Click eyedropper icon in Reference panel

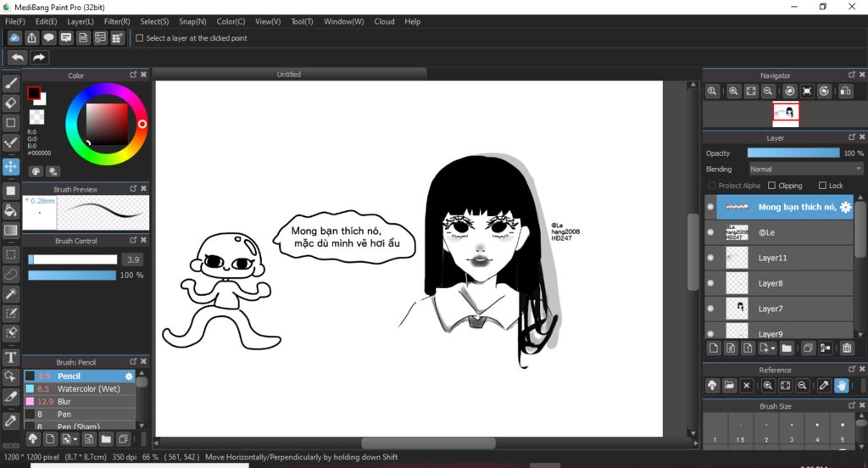[824, 386]
